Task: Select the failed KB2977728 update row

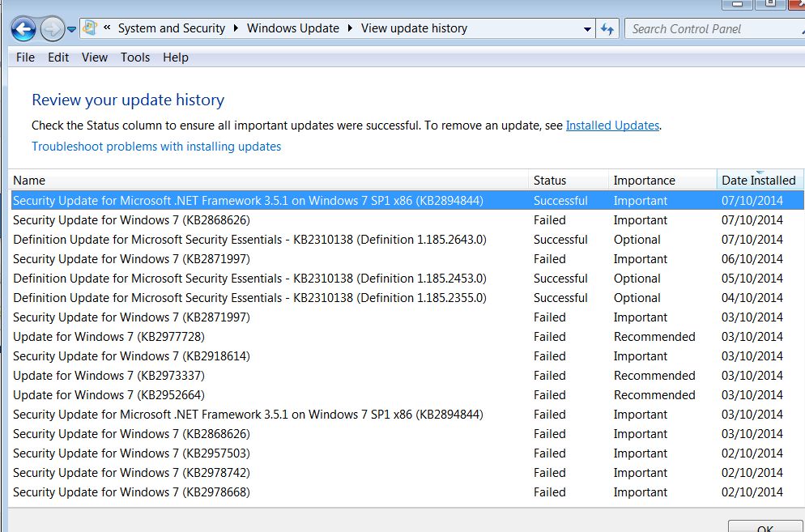Action: [x=407, y=337]
